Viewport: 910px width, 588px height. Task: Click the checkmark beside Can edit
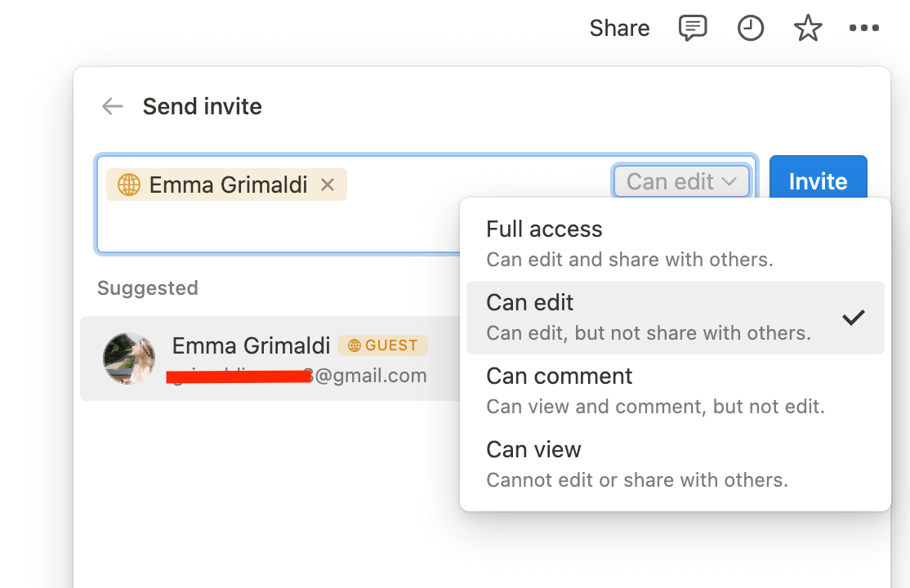[854, 318]
